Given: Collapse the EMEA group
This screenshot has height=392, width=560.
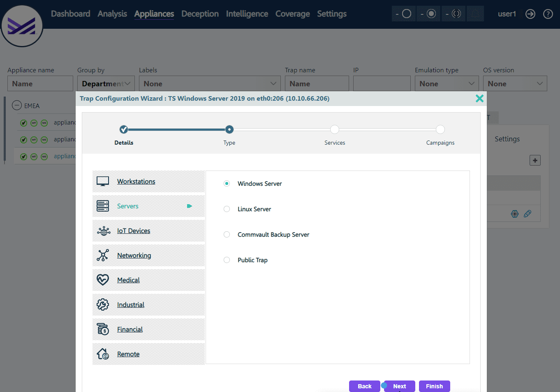Looking at the screenshot, I should coord(17,106).
